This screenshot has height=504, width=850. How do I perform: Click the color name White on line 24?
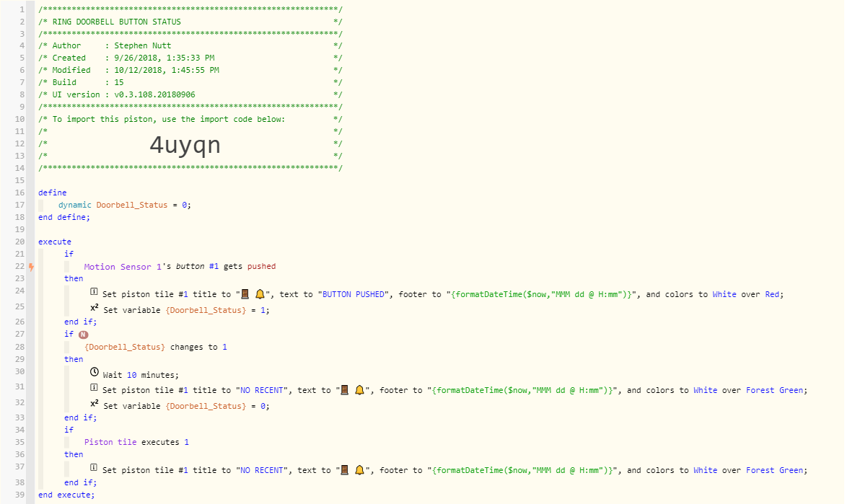(724, 294)
